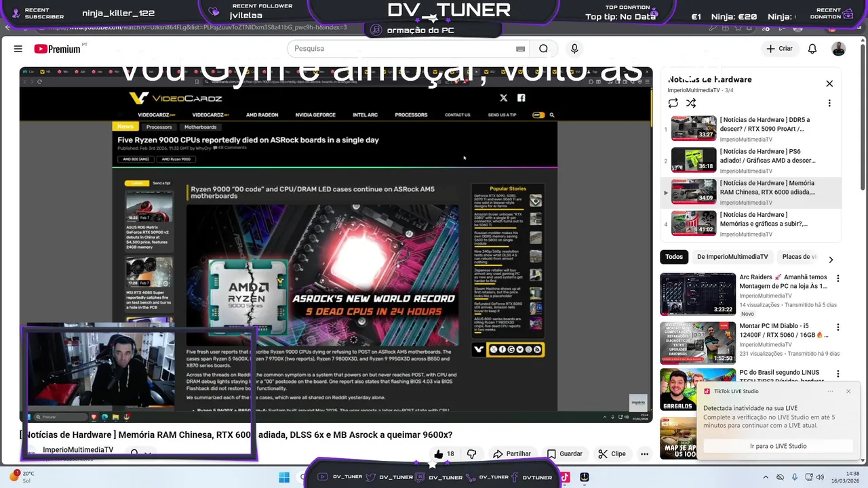Play playlist video DDR5 a descer
This screenshot has width=868, height=488.
click(x=751, y=128)
